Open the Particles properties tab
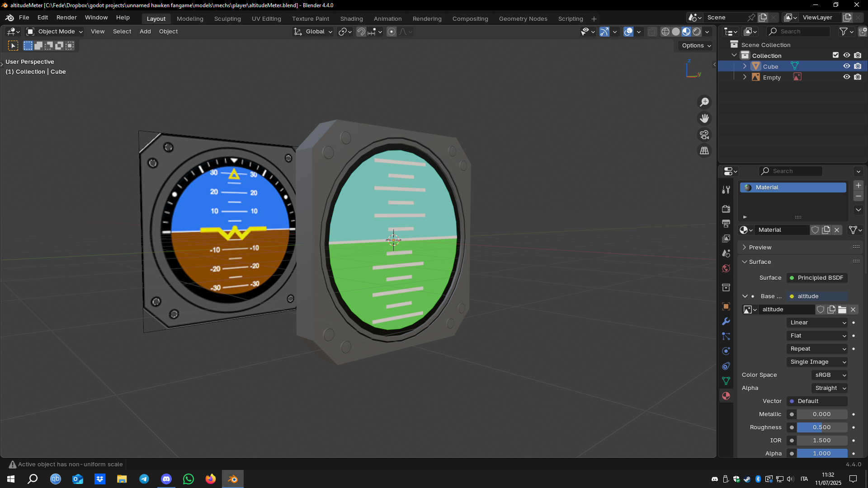868x488 pixels. [x=726, y=336]
